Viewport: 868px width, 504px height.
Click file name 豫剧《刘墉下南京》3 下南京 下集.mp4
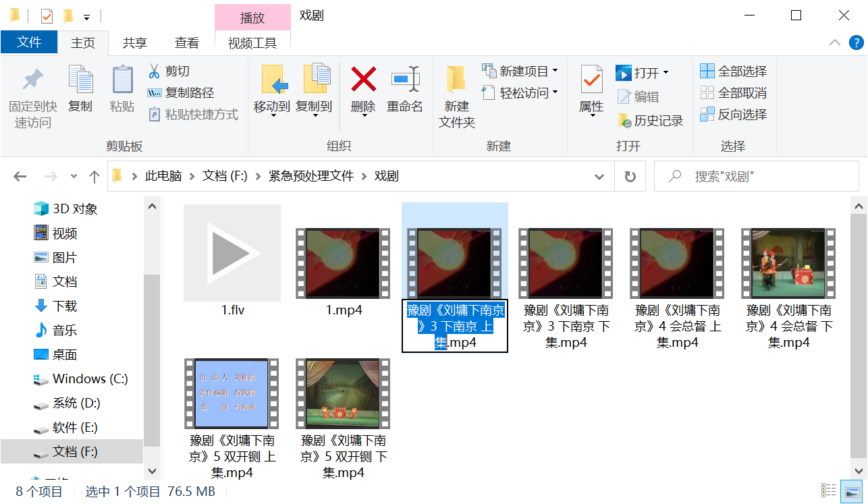click(x=566, y=327)
